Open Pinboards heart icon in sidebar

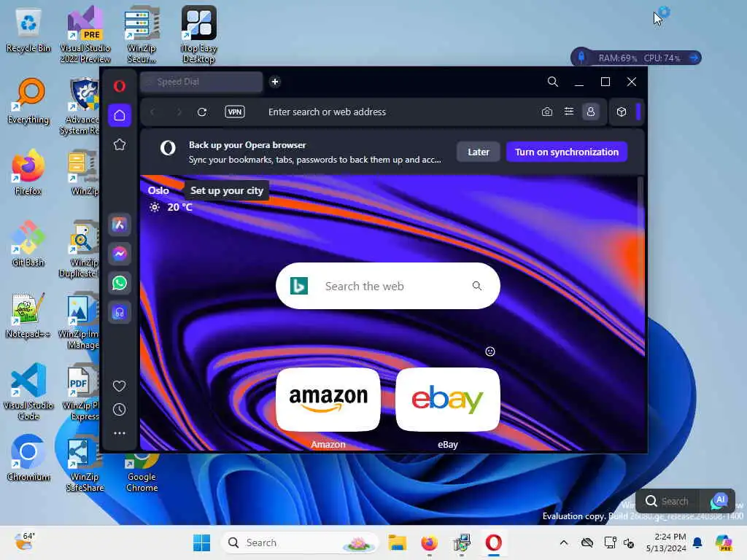point(119,386)
